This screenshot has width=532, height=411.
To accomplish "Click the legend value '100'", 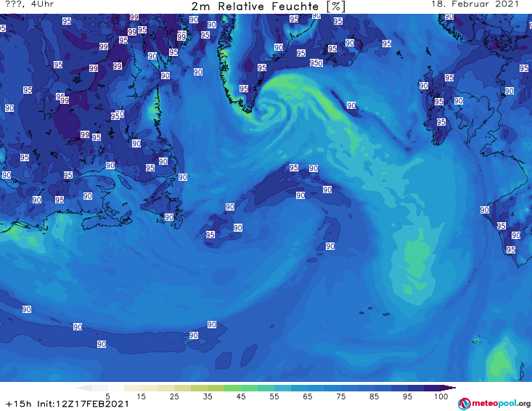I will [441, 396].
